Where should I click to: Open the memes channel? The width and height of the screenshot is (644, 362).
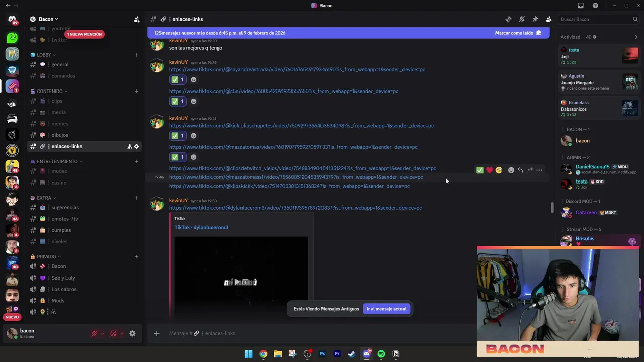tap(85, 124)
